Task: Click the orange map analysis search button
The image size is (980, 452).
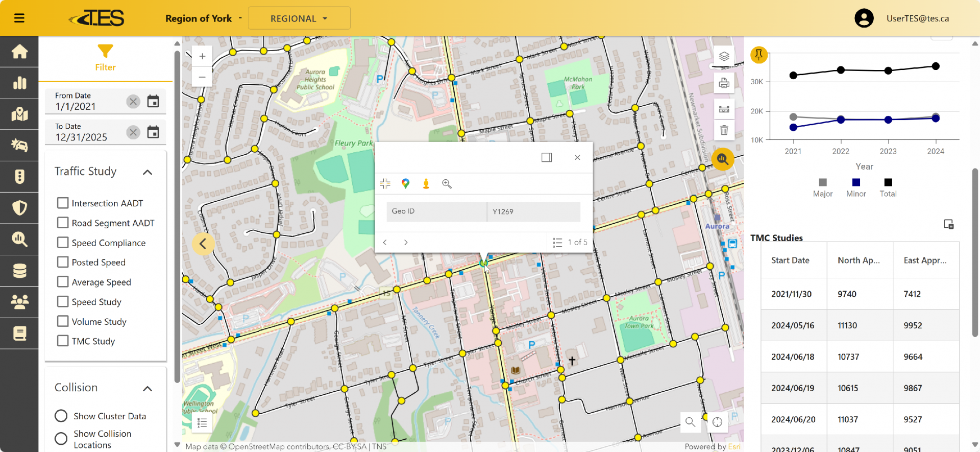Action: [x=722, y=159]
